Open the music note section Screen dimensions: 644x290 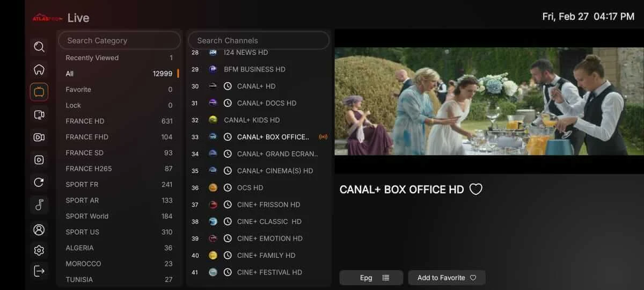39,205
